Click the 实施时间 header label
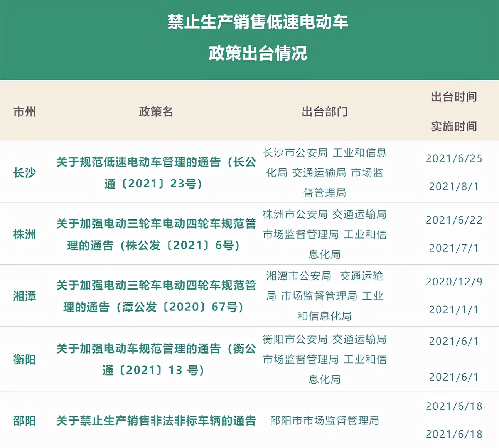This screenshot has height=448, width=499. pos(454,126)
